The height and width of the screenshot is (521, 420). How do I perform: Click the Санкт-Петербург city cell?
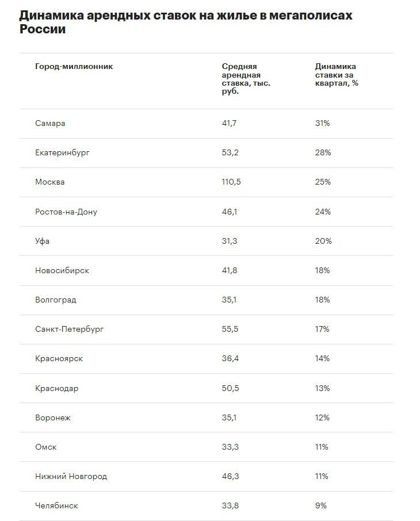70,329
